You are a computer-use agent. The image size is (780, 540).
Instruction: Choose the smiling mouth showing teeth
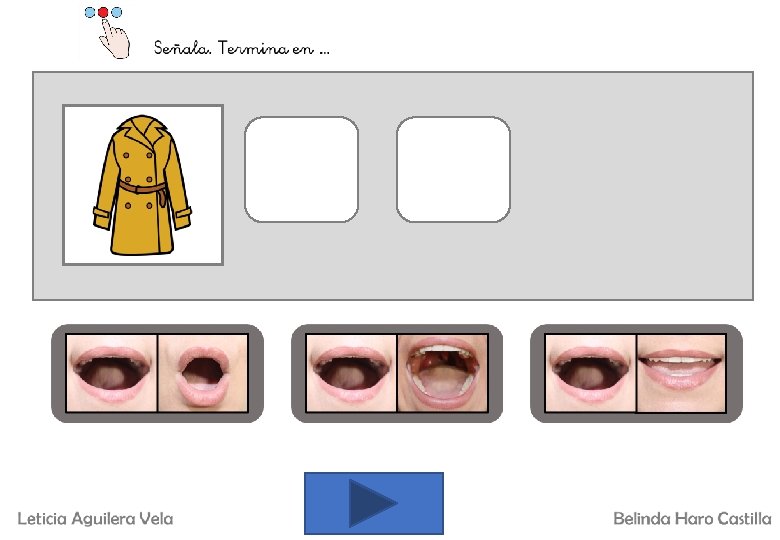coord(681,373)
